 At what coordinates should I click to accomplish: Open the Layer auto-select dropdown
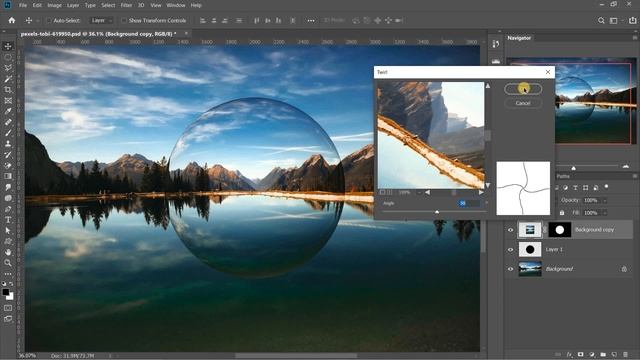pos(101,20)
